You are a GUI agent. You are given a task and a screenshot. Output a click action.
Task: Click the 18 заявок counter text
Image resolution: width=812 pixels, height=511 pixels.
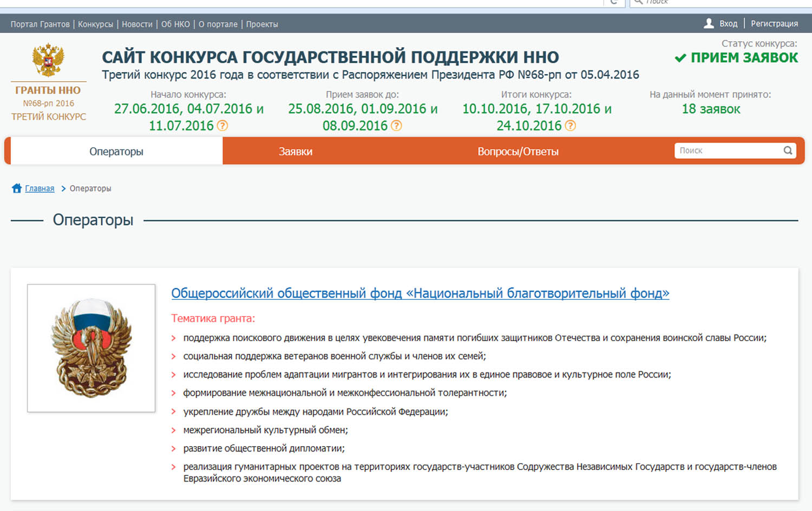pos(711,109)
